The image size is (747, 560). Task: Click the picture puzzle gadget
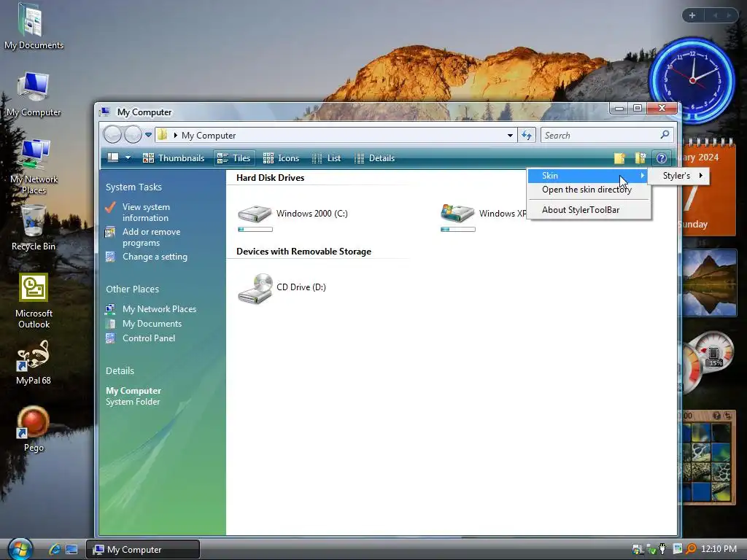click(x=706, y=457)
